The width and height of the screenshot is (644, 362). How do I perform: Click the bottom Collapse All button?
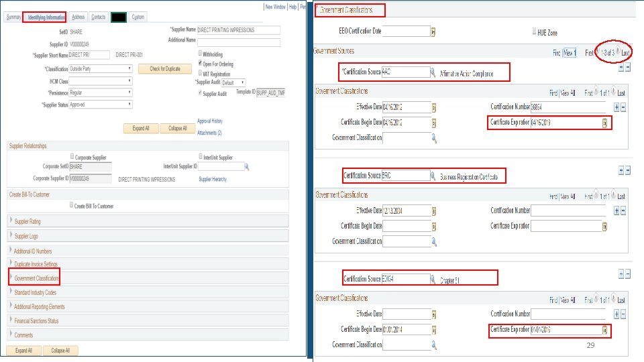[60, 351]
